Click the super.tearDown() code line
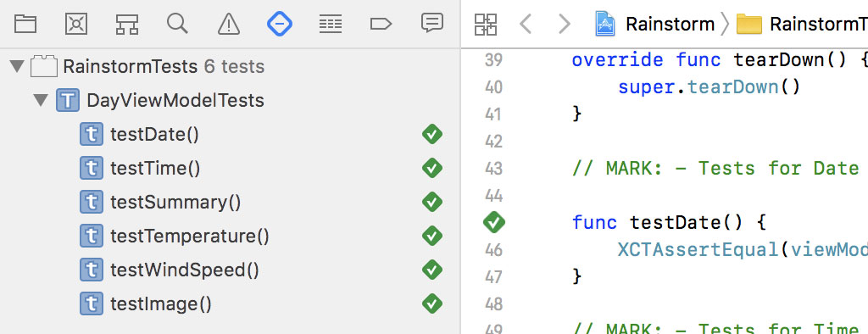868x334 pixels. pyautogui.click(x=709, y=86)
